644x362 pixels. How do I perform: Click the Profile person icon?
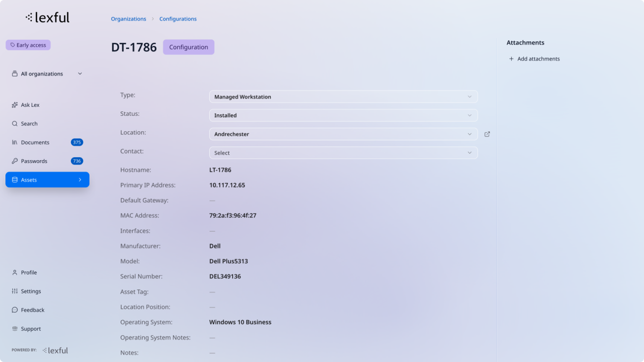[x=14, y=272]
